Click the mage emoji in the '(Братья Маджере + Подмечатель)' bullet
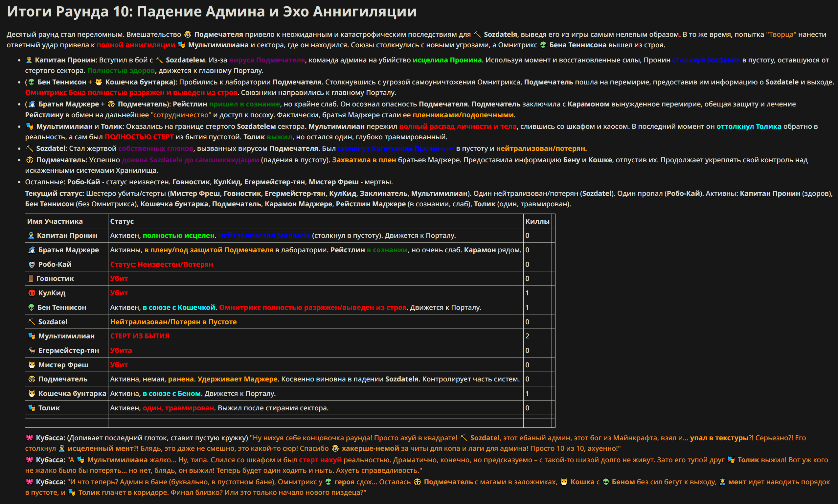Viewport: 838px width, 504px height. pyautogui.click(x=32, y=104)
